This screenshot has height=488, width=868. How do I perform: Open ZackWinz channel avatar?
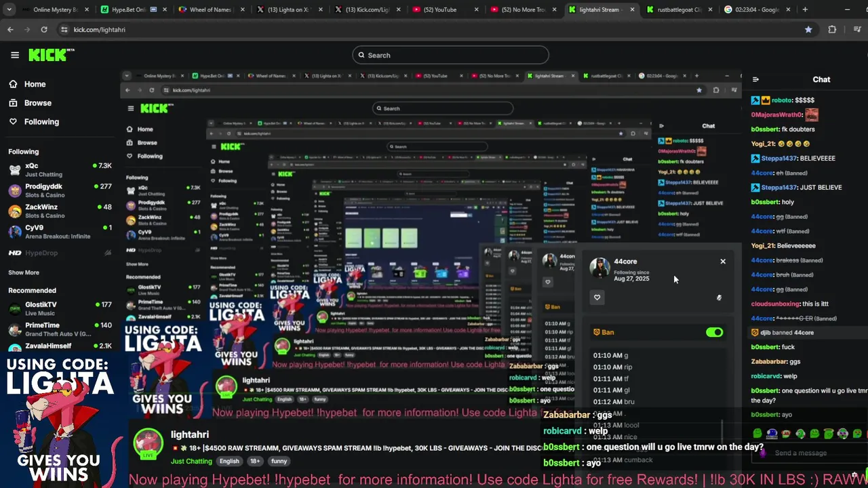[15, 211]
